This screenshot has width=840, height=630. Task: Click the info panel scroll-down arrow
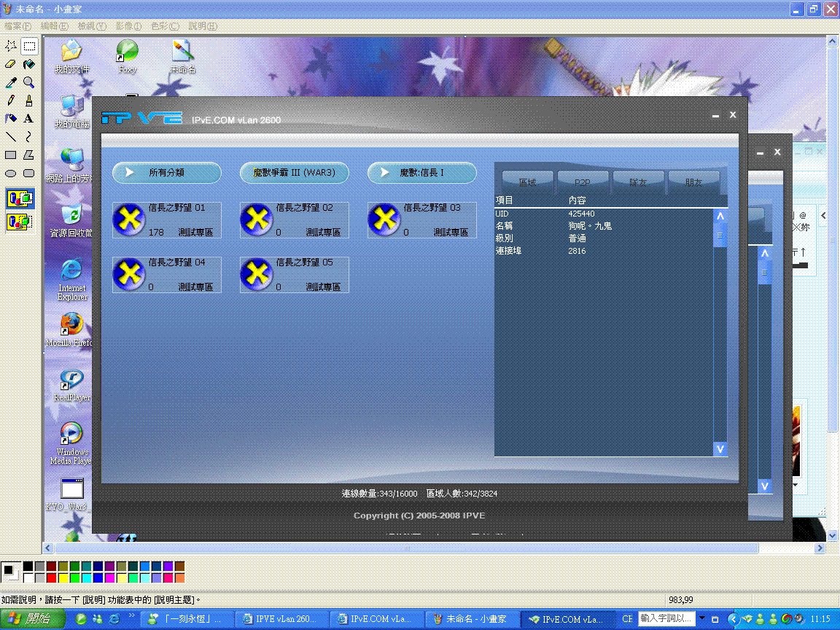pos(720,449)
